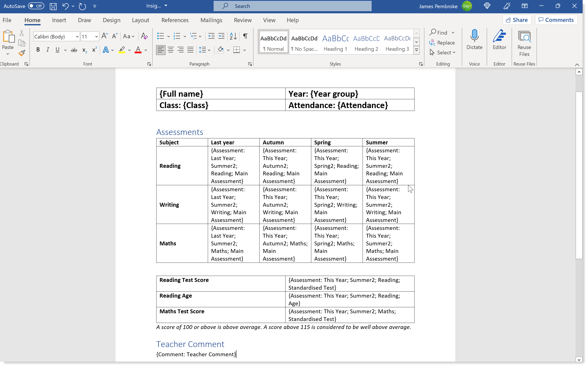Expand borders dropdown arrow
Image resolution: width=588 pixels, height=367 pixels.
[x=245, y=50]
